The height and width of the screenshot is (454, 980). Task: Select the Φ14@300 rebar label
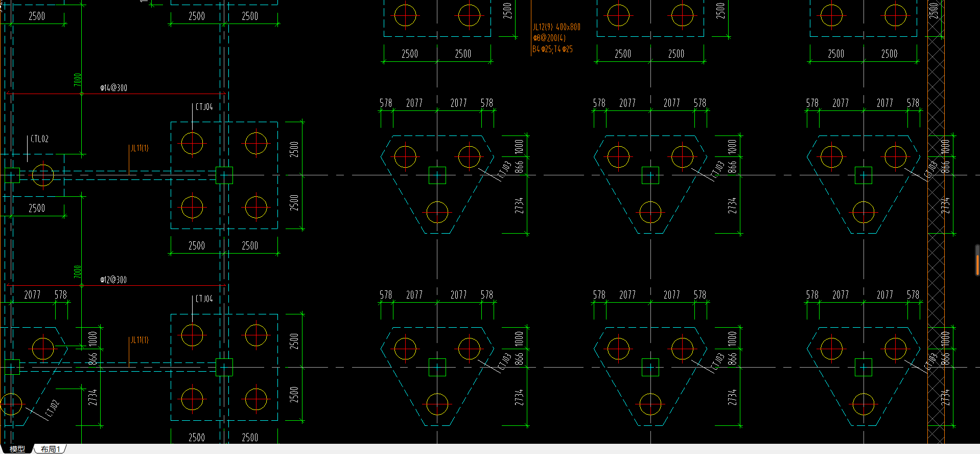(x=113, y=88)
